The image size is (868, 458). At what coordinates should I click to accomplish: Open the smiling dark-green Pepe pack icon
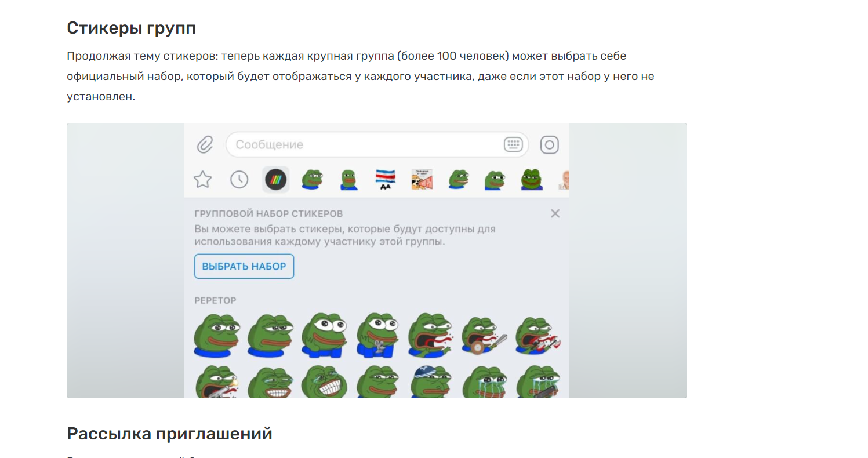[x=531, y=180]
